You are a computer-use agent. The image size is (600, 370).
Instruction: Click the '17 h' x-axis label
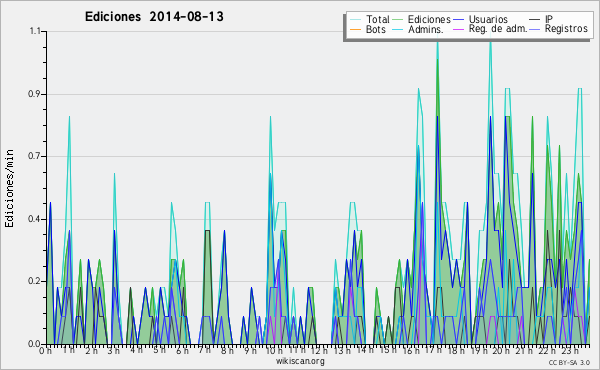pyautogui.click(x=433, y=350)
